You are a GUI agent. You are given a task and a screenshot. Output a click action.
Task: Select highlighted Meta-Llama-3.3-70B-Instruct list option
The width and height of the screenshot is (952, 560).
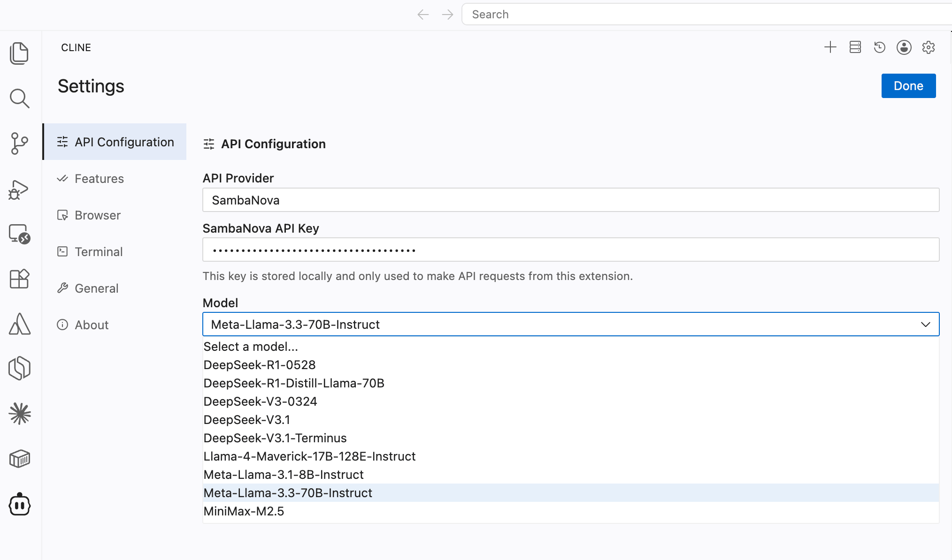[571, 492]
